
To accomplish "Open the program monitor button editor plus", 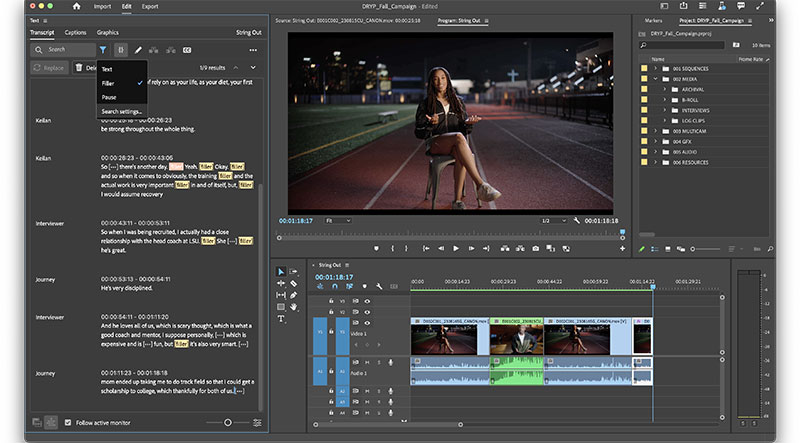I will coord(622,249).
